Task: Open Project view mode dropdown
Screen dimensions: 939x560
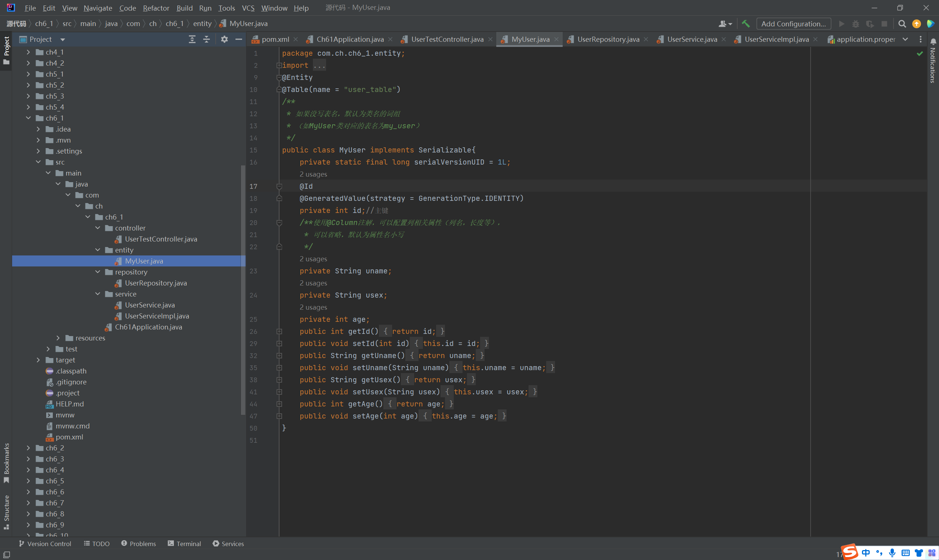Action: tap(63, 39)
